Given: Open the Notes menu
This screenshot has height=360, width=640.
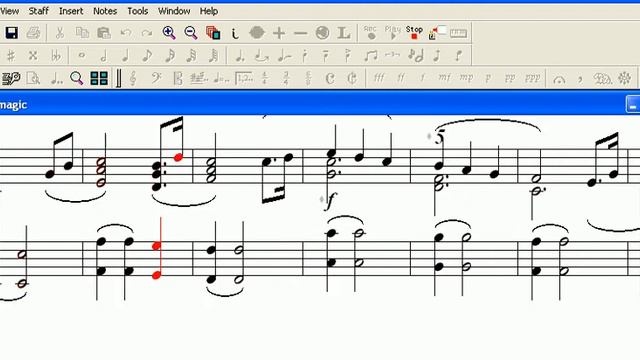Looking at the screenshot, I should pos(105,11).
